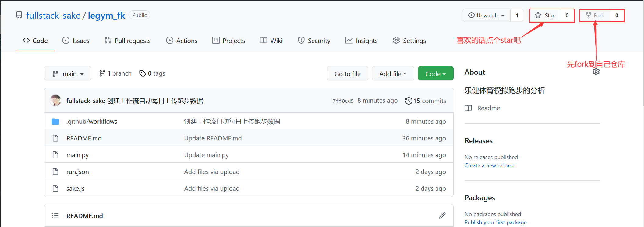Click the file icon for README.md
The image size is (644, 227).
(x=55, y=138)
